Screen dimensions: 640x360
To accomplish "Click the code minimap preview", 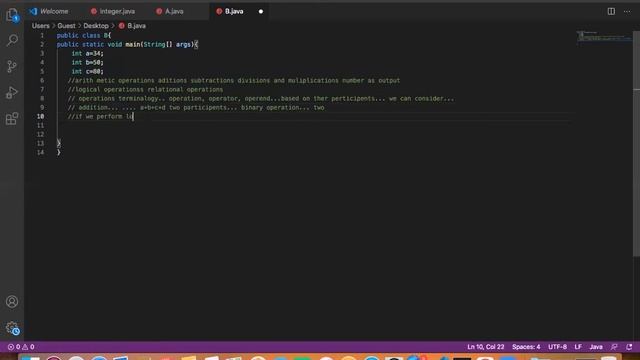I will 604,36.
